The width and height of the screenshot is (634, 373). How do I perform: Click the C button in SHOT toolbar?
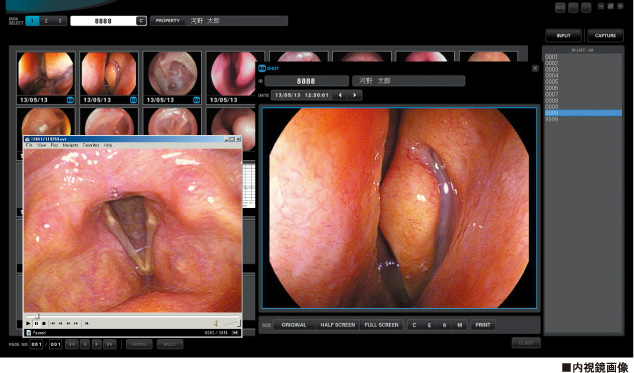click(414, 325)
